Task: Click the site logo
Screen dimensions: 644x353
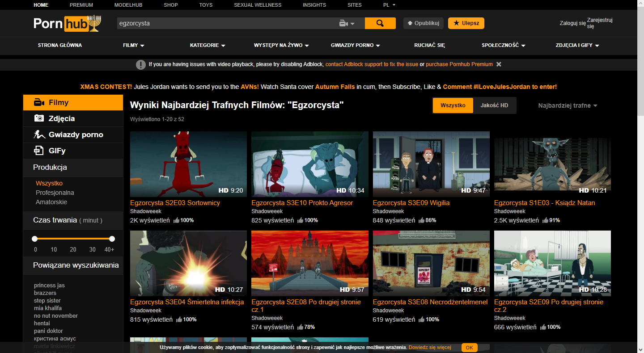Action: coord(67,23)
